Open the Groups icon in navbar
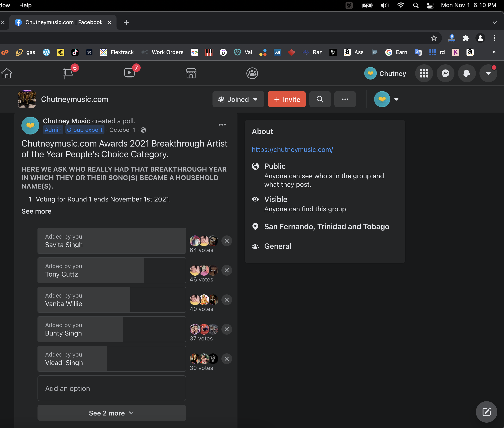Image resolution: width=504 pixels, height=428 pixels. pos(252,73)
